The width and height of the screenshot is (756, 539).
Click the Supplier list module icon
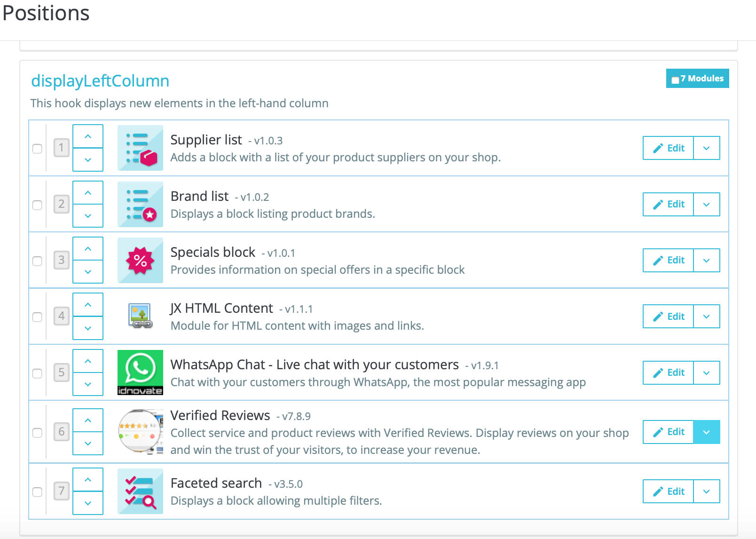click(140, 148)
